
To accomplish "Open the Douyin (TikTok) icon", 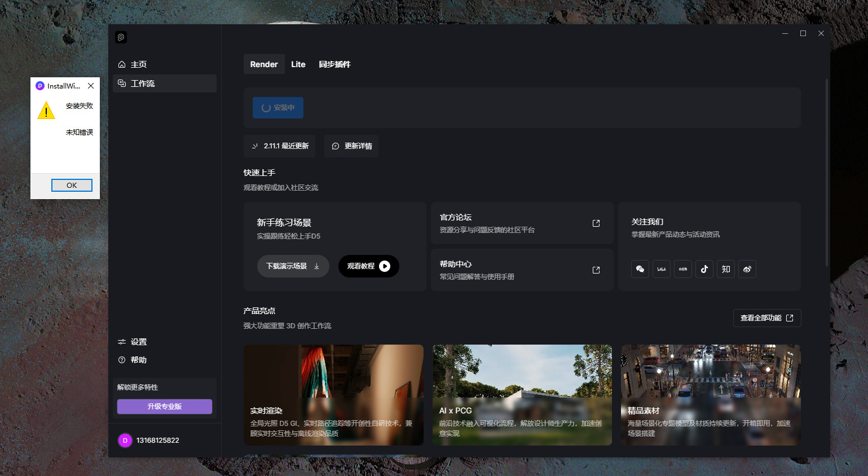I will pos(704,269).
